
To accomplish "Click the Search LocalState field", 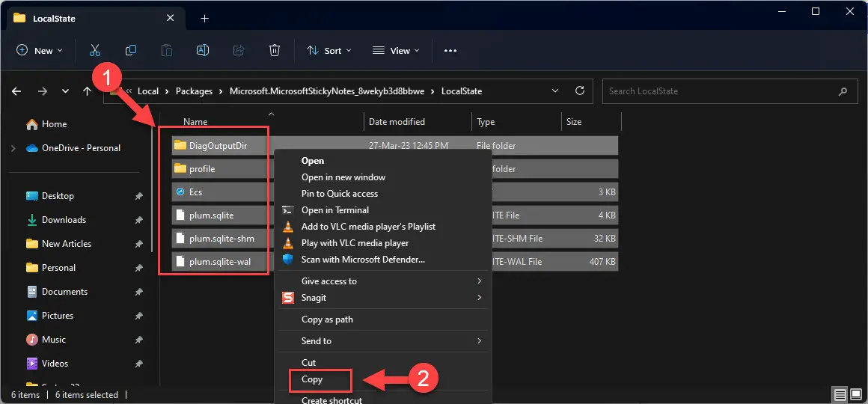I will 730,91.
